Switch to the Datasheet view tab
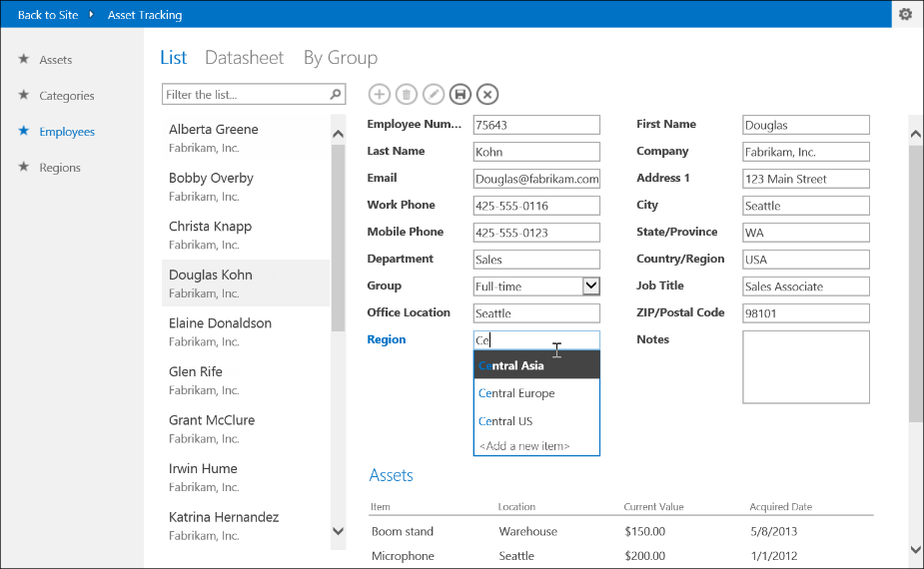Viewport: 924px width, 569px height. [x=244, y=58]
